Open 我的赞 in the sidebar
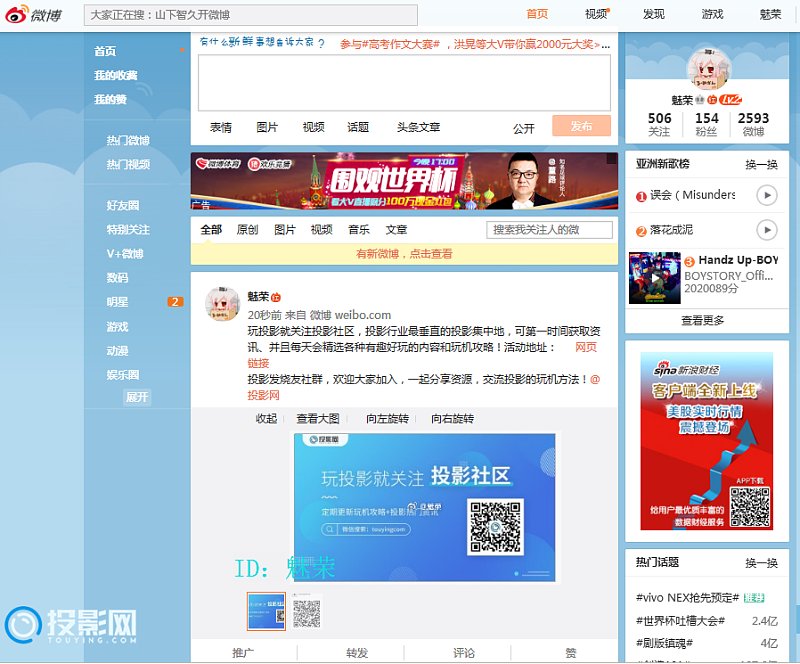 (x=110, y=100)
